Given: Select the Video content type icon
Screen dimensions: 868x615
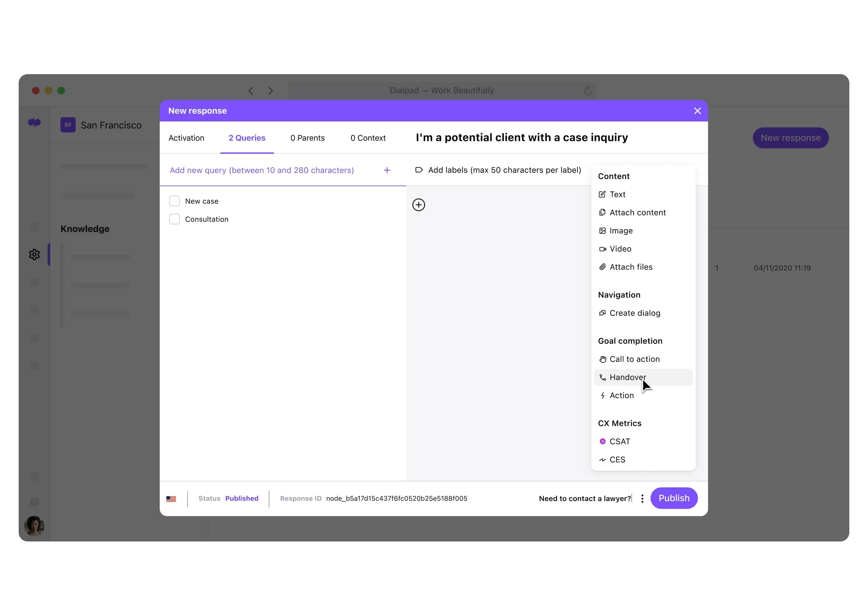Looking at the screenshot, I should tap(602, 248).
